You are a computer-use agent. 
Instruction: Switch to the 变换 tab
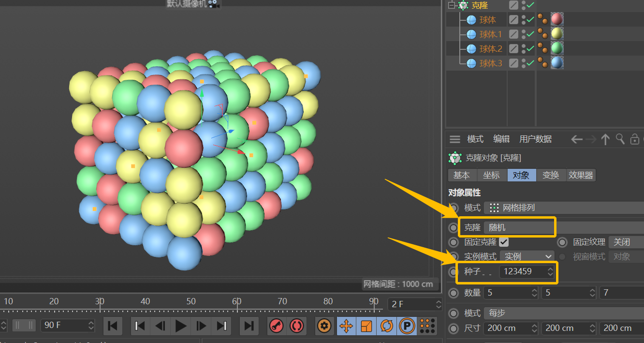551,175
